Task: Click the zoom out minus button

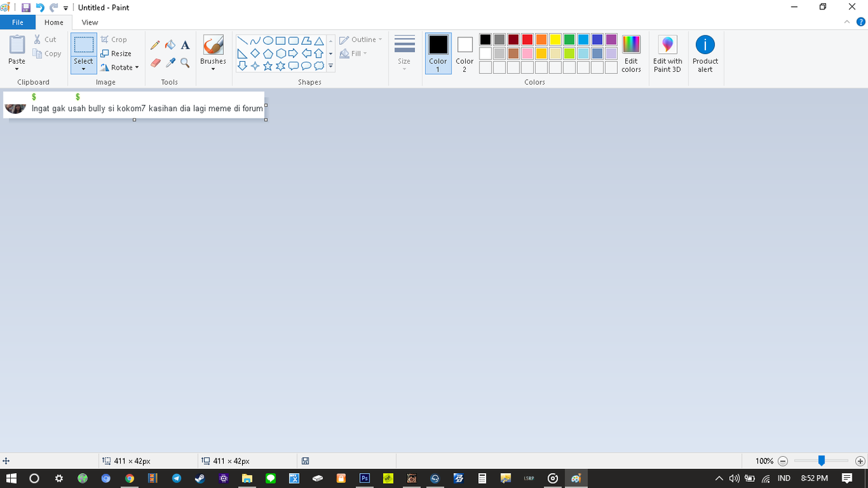Action: (783, 461)
